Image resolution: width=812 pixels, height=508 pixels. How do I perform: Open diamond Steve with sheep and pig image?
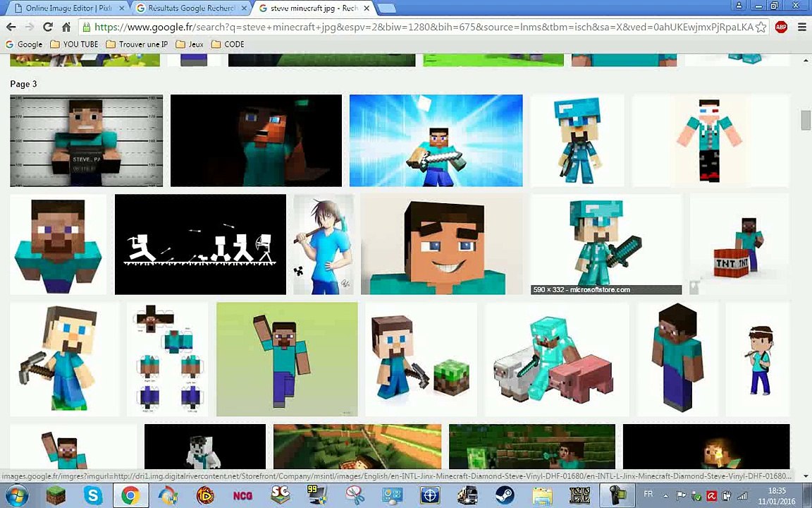tap(557, 359)
